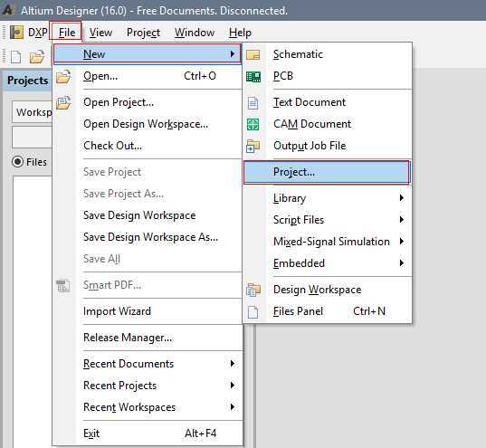486x448 pixels.
Task: Click the Open Project icon in File menu
Action: click(x=63, y=102)
